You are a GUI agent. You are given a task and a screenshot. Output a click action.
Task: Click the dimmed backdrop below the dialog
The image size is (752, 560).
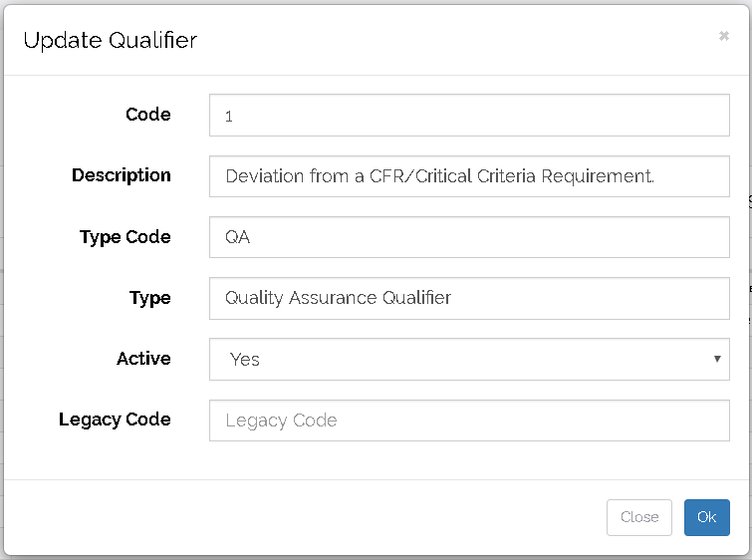point(376,557)
